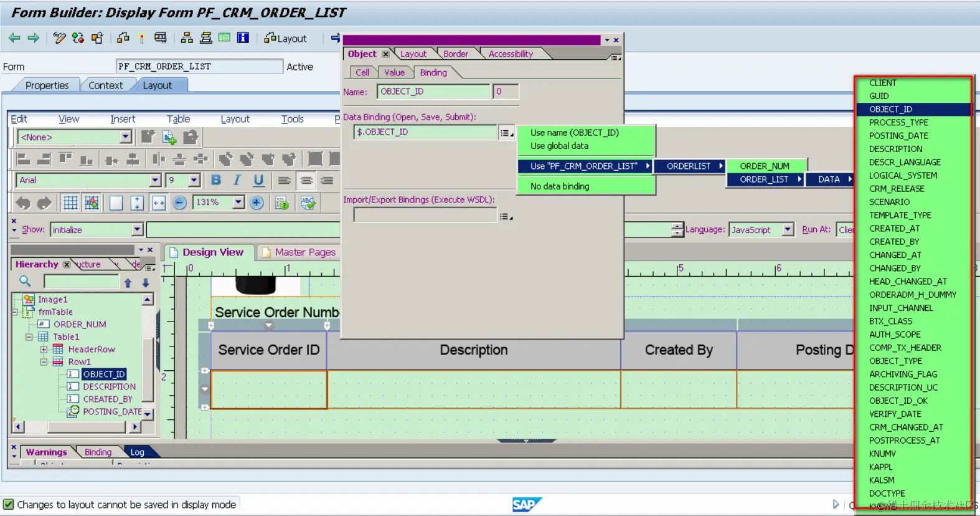Switch to the Properties tab
The height and width of the screenshot is (516, 980).
(x=47, y=85)
